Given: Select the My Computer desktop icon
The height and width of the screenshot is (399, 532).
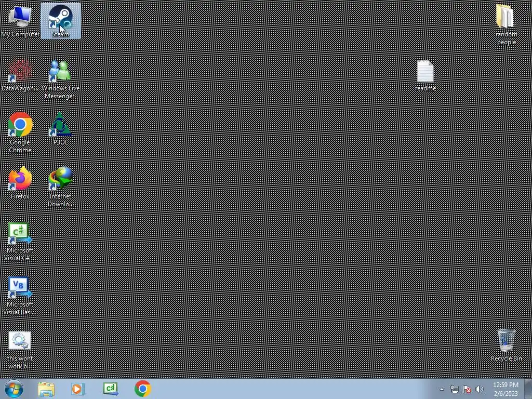Looking at the screenshot, I should coord(20,20).
